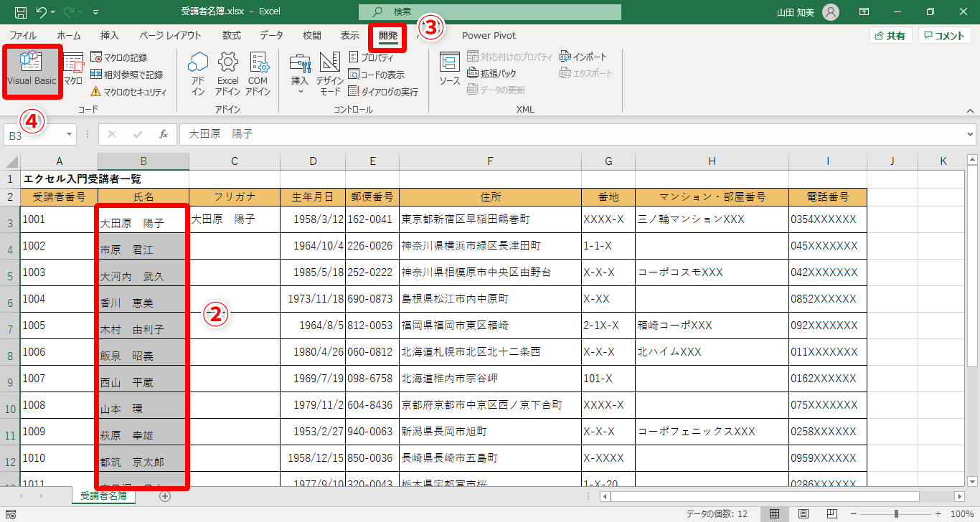This screenshot has width=980, height=522.
Task: Toggle デザインモード on the ribbon
Action: tap(330, 74)
